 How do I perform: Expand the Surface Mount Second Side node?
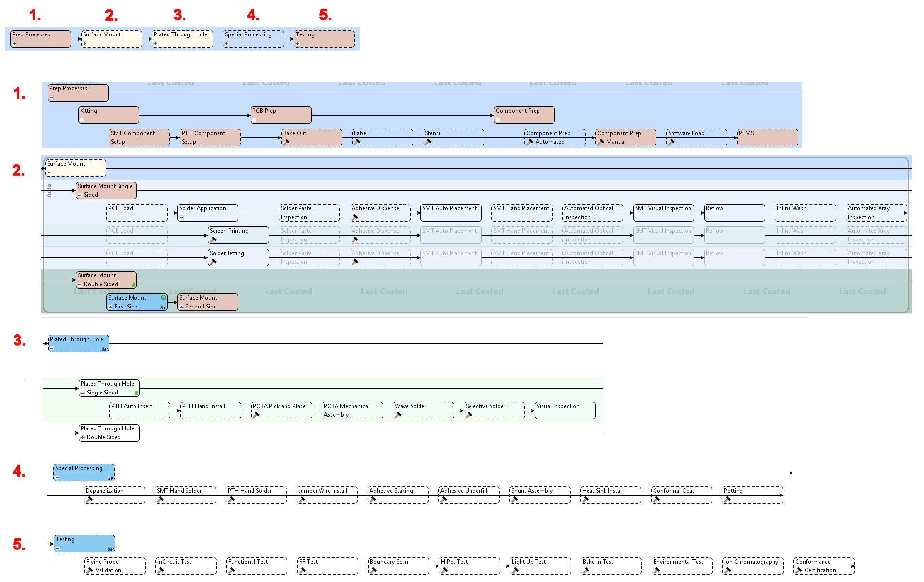[181, 307]
